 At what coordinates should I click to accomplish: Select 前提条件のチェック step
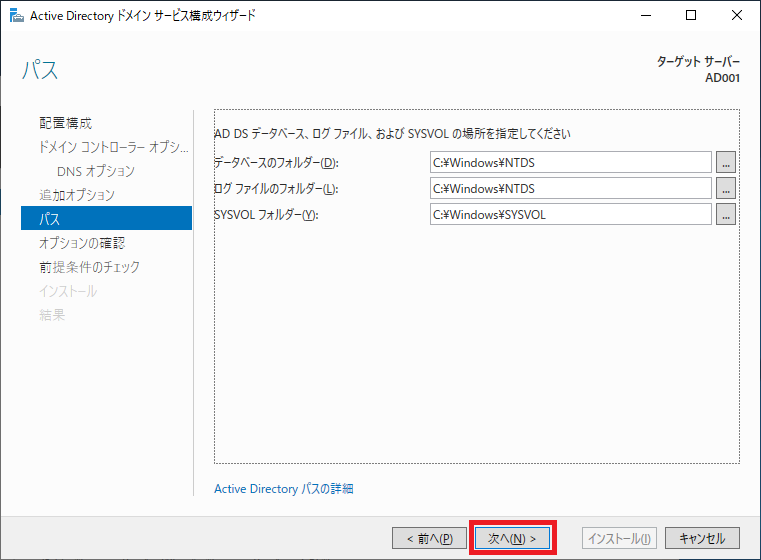point(89,267)
